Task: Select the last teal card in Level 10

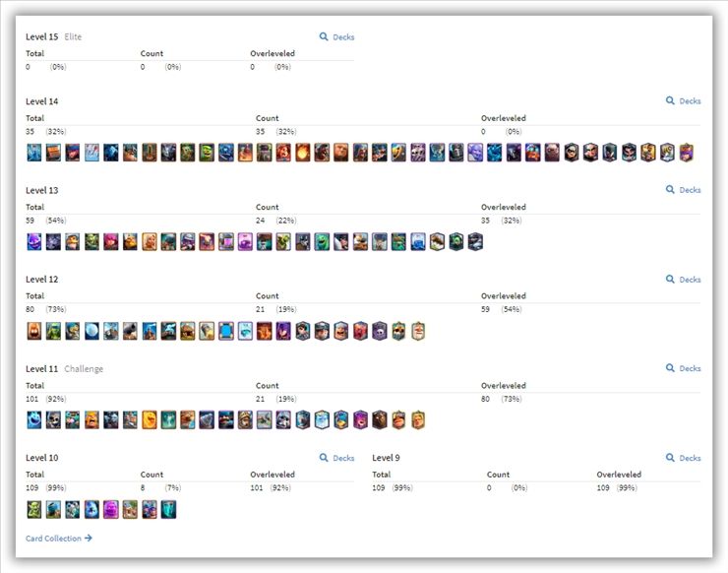Action: point(168,509)
